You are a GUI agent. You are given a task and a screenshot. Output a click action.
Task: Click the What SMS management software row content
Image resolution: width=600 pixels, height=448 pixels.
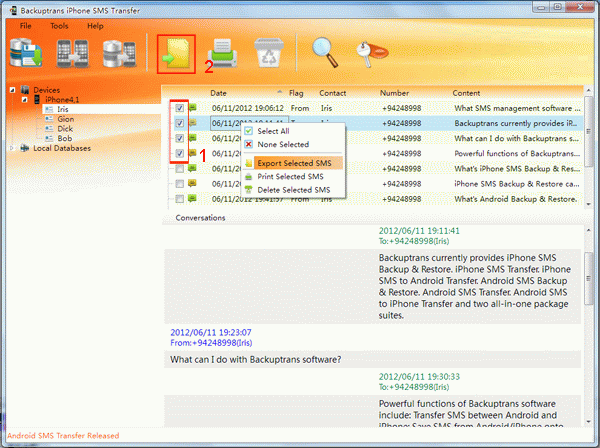click(517, 108)
